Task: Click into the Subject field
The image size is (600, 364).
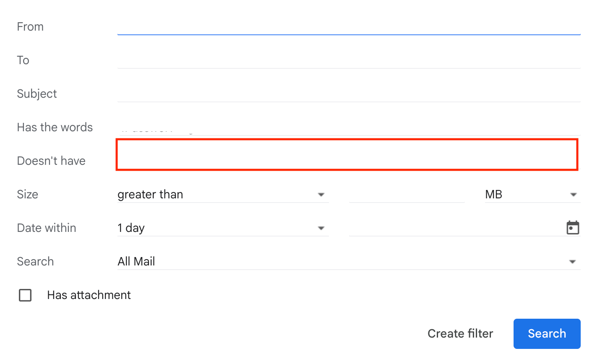Action: (x=349, y=94)
